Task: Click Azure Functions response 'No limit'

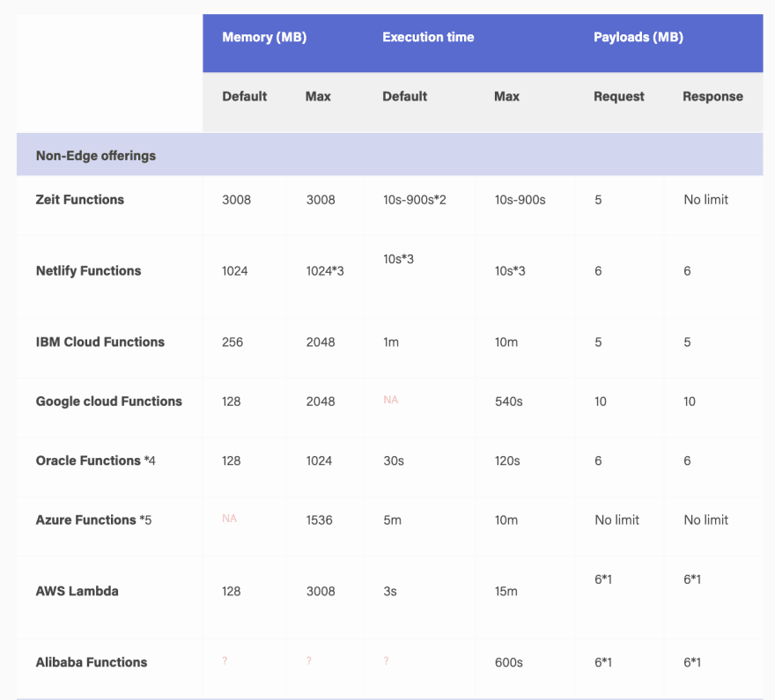Action: pyautogui.click(x=705, y=519)
